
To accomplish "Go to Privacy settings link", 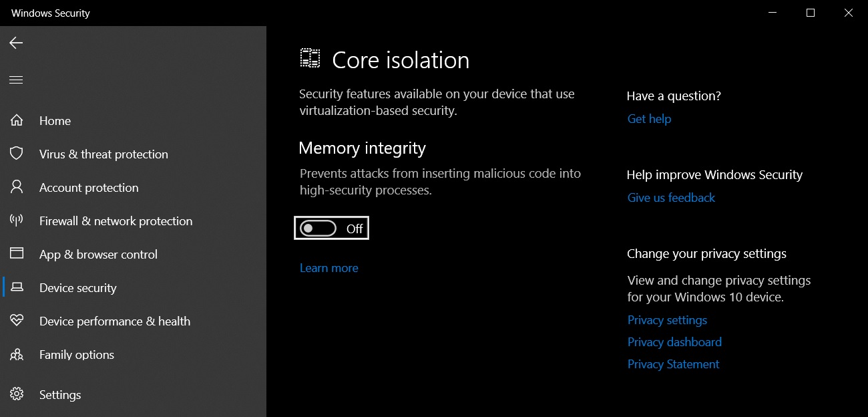I will point(667,320).
